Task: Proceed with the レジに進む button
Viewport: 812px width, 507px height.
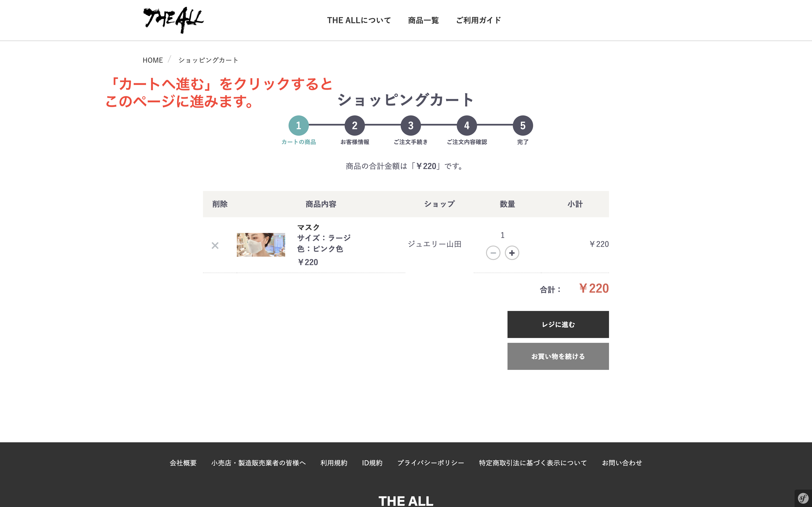Action: [558, 324]
